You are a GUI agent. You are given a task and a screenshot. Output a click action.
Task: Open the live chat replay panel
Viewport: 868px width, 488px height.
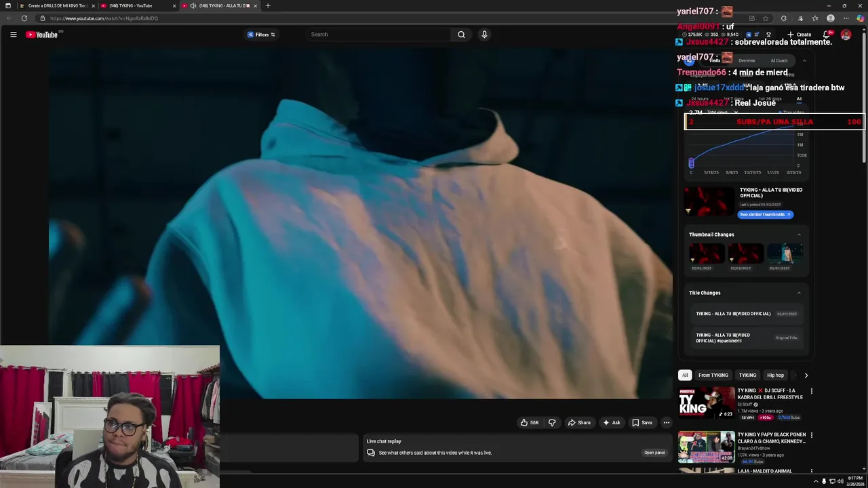(x=654, y=453)
